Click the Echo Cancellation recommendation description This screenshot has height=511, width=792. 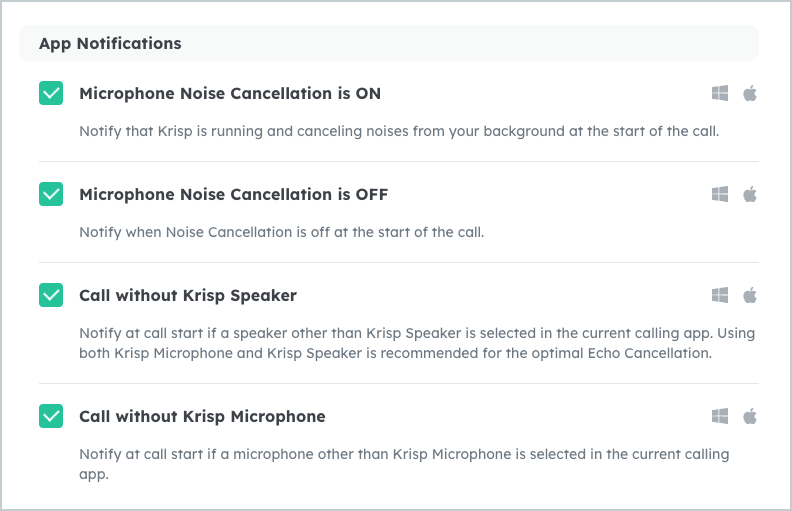417,343
